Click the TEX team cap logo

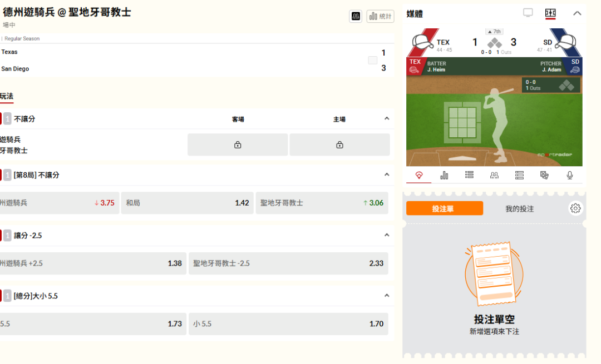point(422,42)
